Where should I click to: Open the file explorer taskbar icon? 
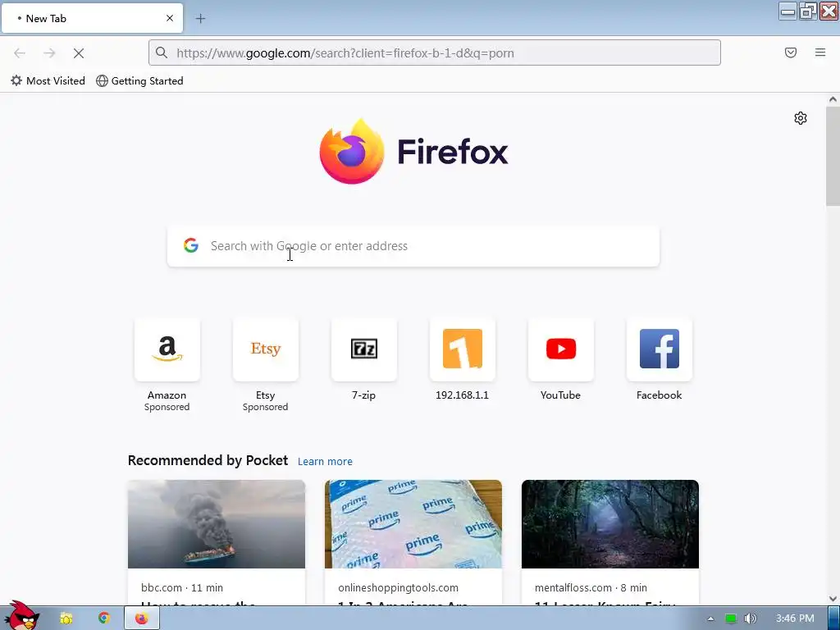[x=66, y=619]
